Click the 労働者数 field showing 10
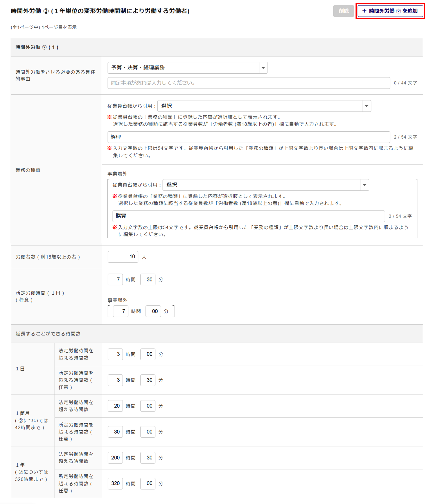433x504 pixels. coord(123,257)
